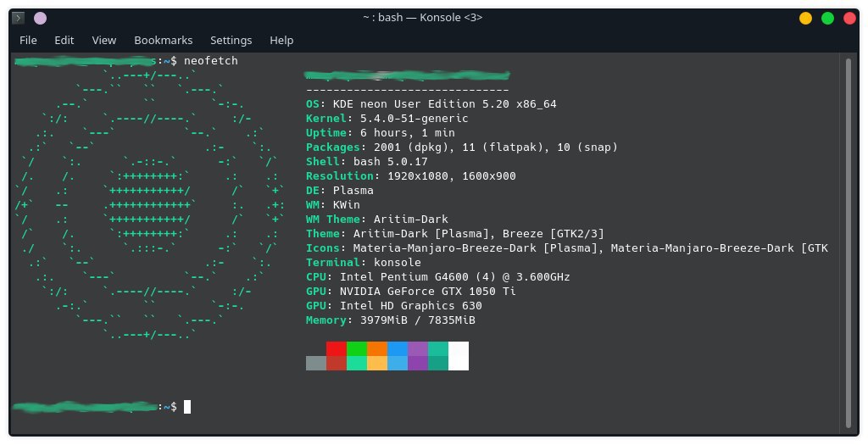Screen dimensions: 868x445
Task: Open the Edit menu
Action: click(x=64, y=41)
